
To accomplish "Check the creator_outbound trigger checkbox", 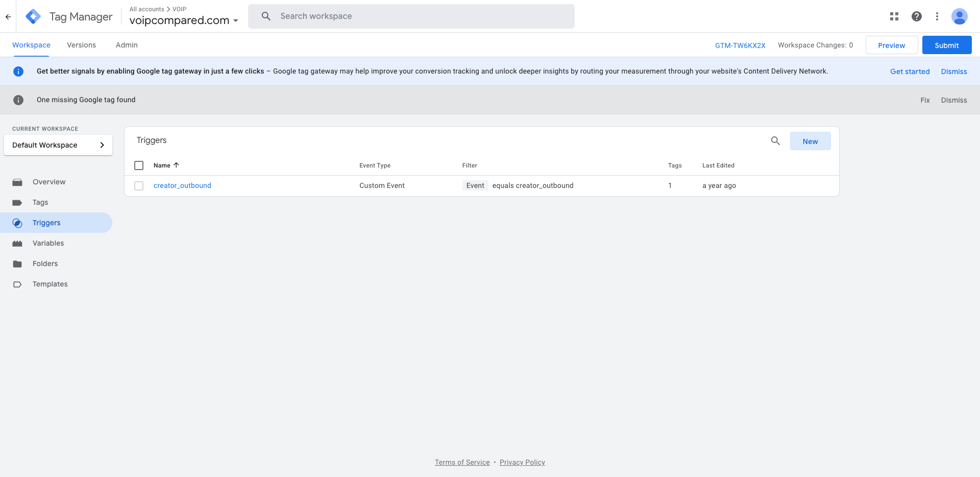I will click(139, 186).
